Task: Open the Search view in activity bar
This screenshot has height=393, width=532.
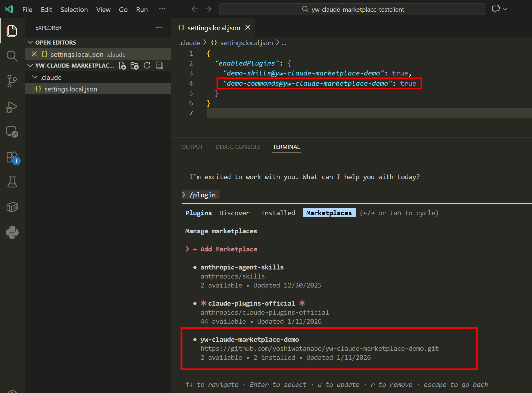Action: pyautogui.click(x=12, y=56)
